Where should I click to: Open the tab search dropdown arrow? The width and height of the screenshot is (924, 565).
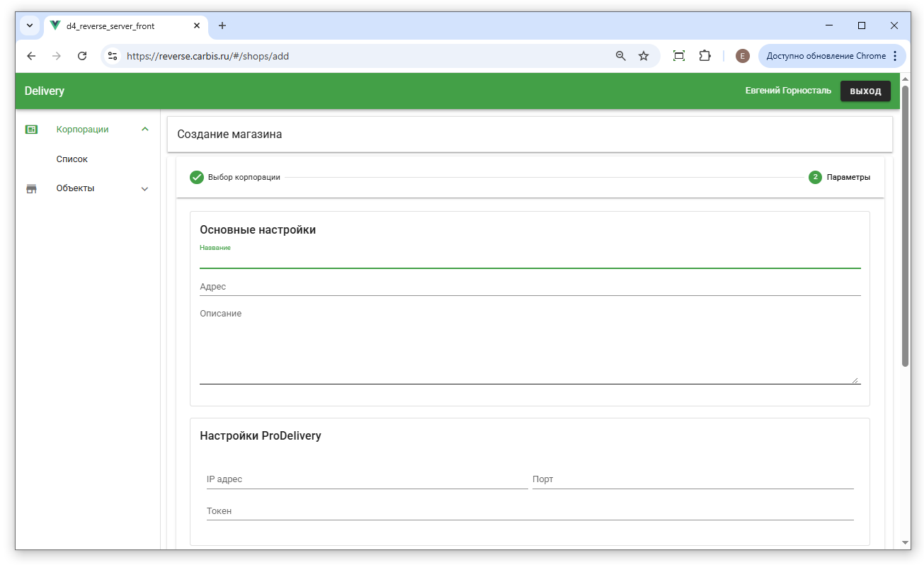coord(30,25)
